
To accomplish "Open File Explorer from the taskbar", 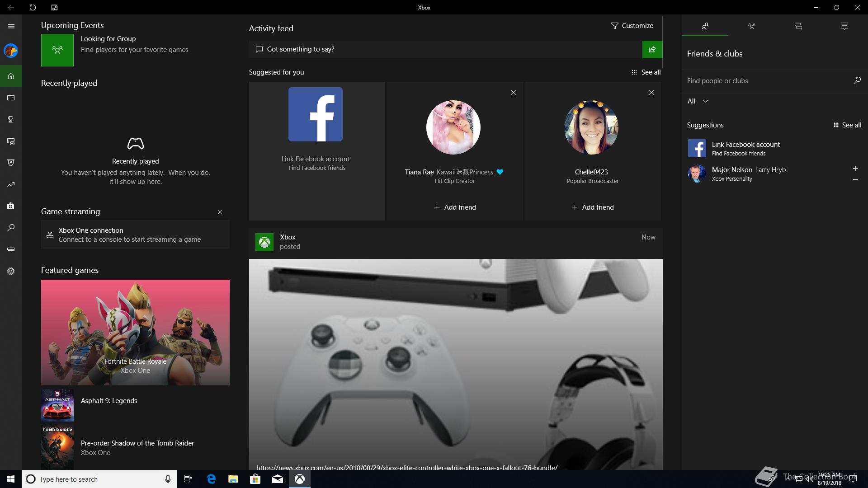I will pos(233,479).
